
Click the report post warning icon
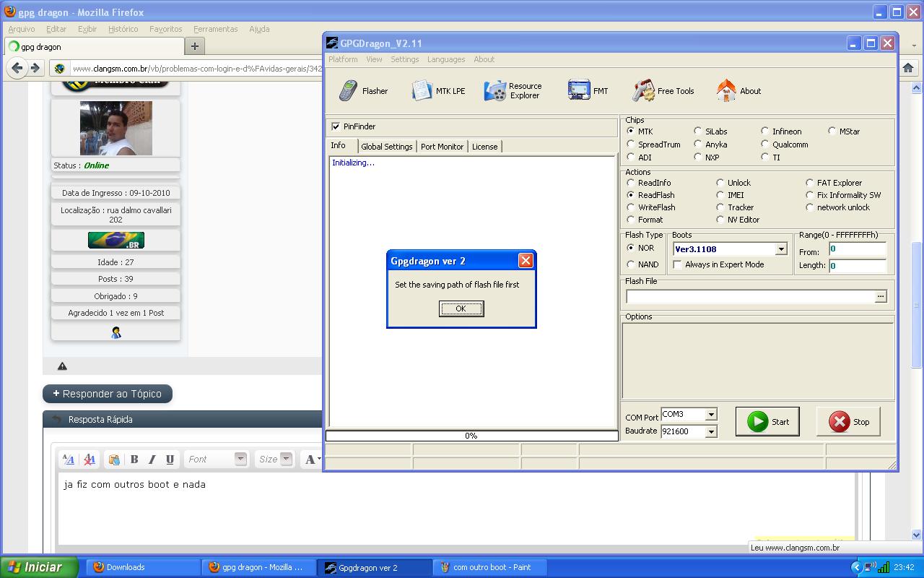pyautogui.click(x=62, y=366)
